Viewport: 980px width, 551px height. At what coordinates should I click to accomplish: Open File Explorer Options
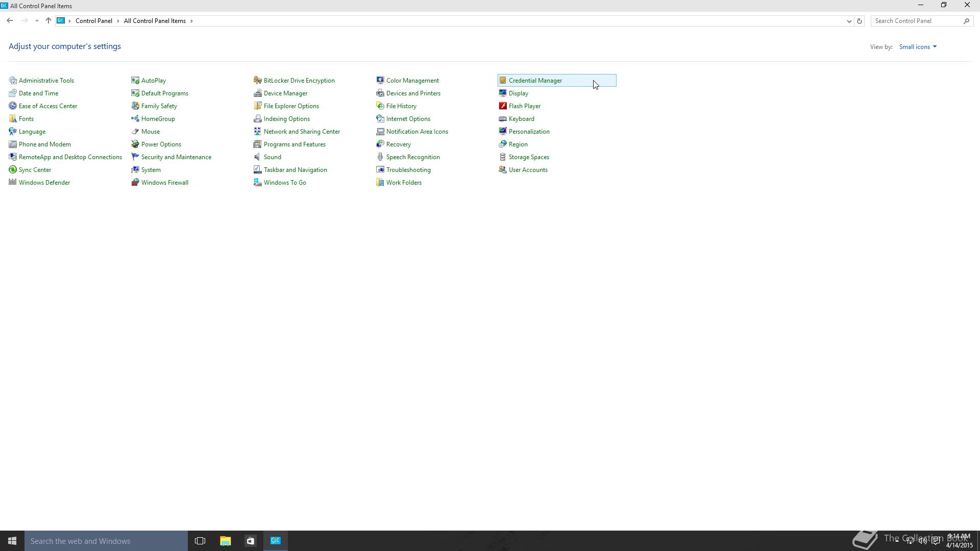pos(291,106)
